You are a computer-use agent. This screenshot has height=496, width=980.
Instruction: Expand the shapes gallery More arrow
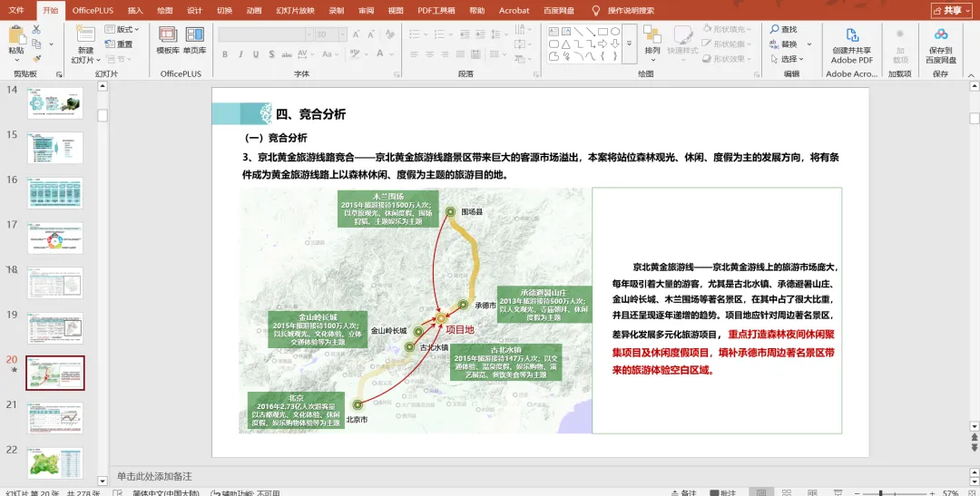pyautogui.click(x=630, y=44)
